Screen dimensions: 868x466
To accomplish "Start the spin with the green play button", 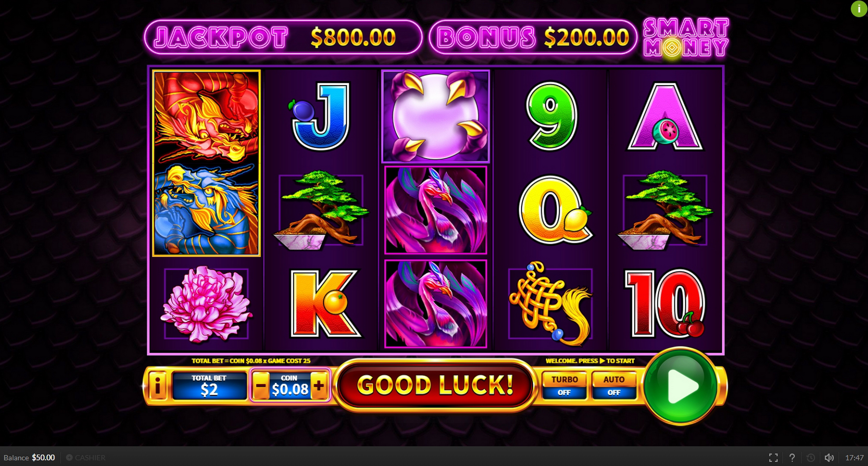I will (x=680, y=386).
